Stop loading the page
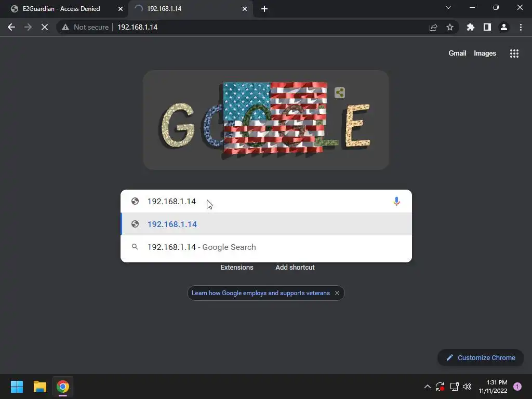 click(x=45, y=27)
